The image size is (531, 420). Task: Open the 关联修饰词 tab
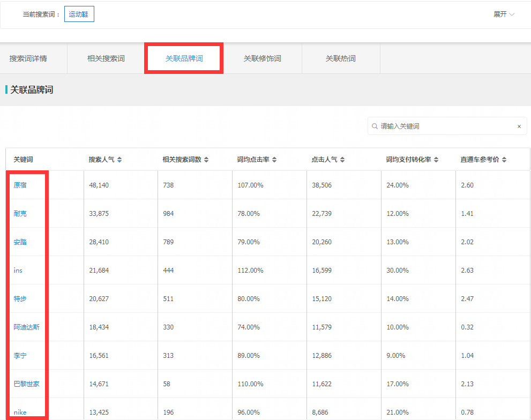click(x=263, y=58)
